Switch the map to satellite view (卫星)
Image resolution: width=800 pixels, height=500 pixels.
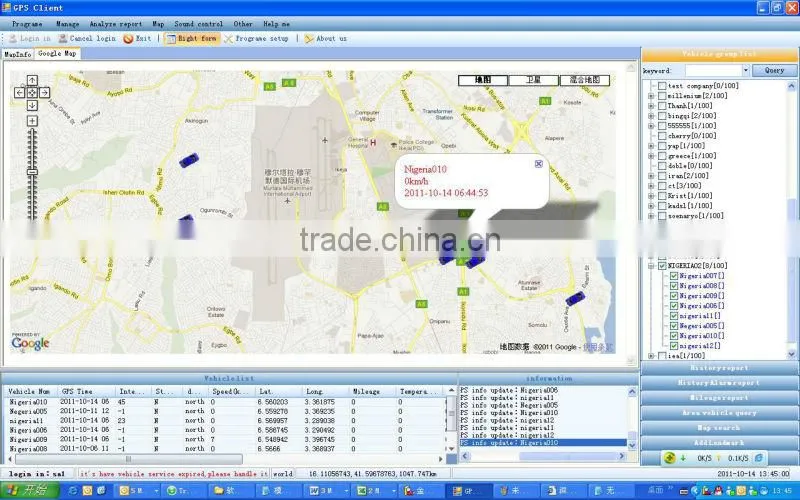point(534,80)
